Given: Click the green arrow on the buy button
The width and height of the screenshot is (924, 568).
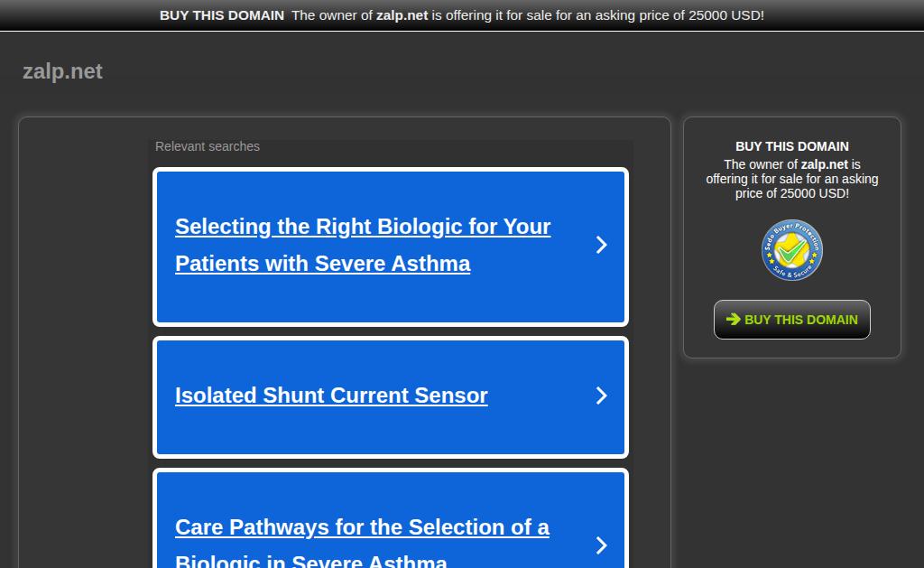Looking at the screenshot, I should tap(733, 319).
